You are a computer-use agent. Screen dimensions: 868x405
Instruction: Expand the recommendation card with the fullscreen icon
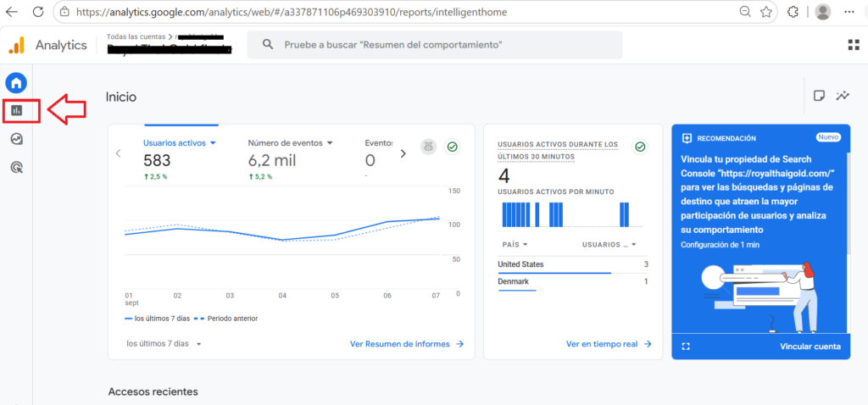coord(687,347)
